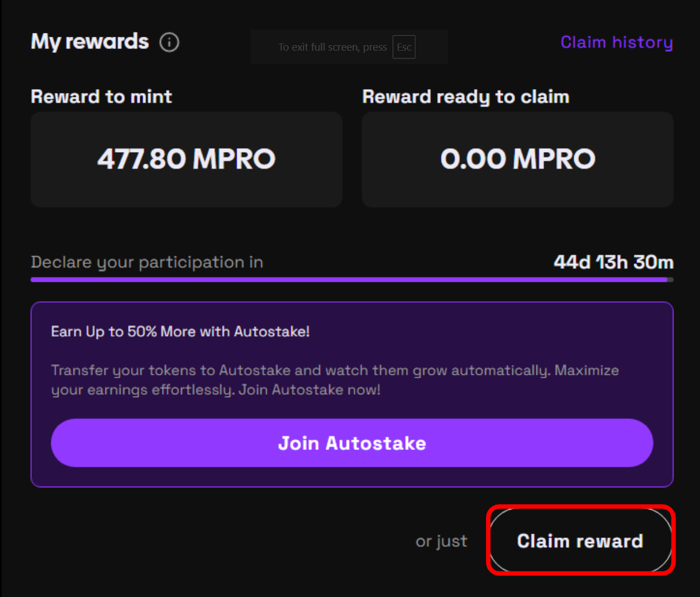700x597 pixels.
Task: Click the purple participation progress bar
Action: click(349, 280)
